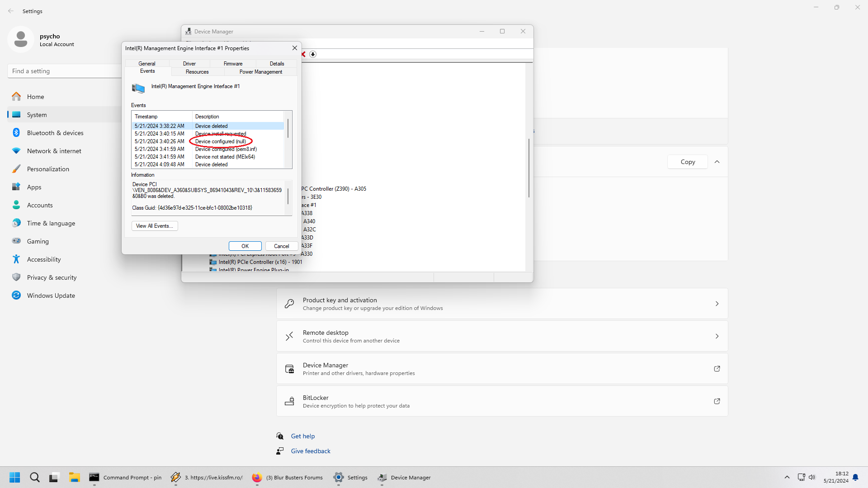Click the Get help link
Image resolution: width=868 pixels, height=488 pixels.
click(302, 436)
